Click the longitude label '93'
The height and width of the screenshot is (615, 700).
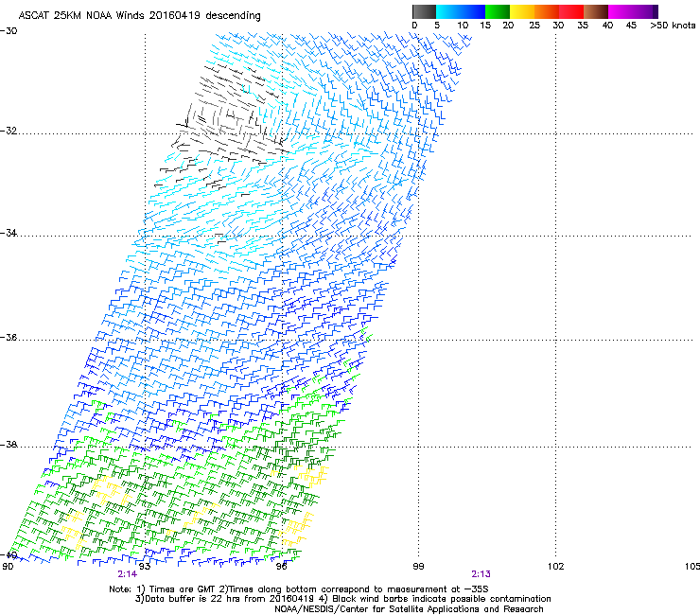point(144,567)
